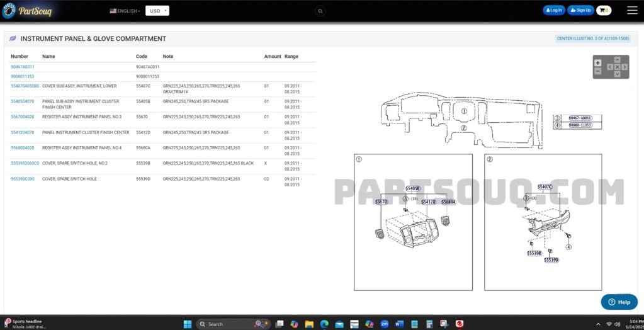644x330 pixels.
Task: Open the USD currency dropdown
Action: coord(157,11)
